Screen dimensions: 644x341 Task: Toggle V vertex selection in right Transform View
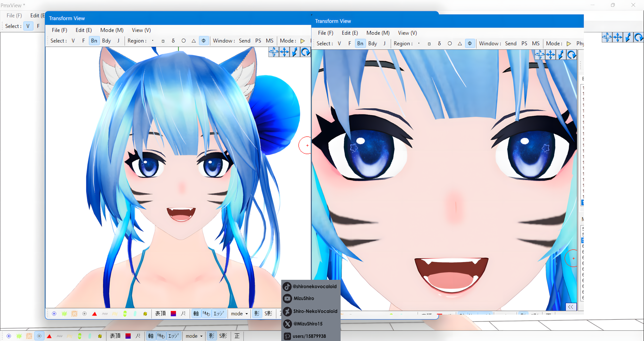click(339, 44)
